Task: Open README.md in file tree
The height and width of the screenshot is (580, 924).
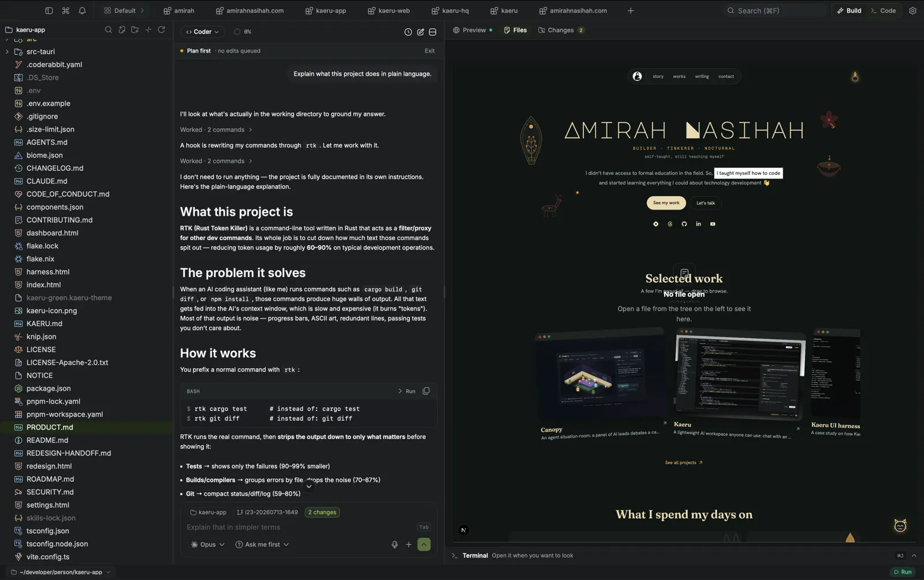Action: [x=87, y=440]
